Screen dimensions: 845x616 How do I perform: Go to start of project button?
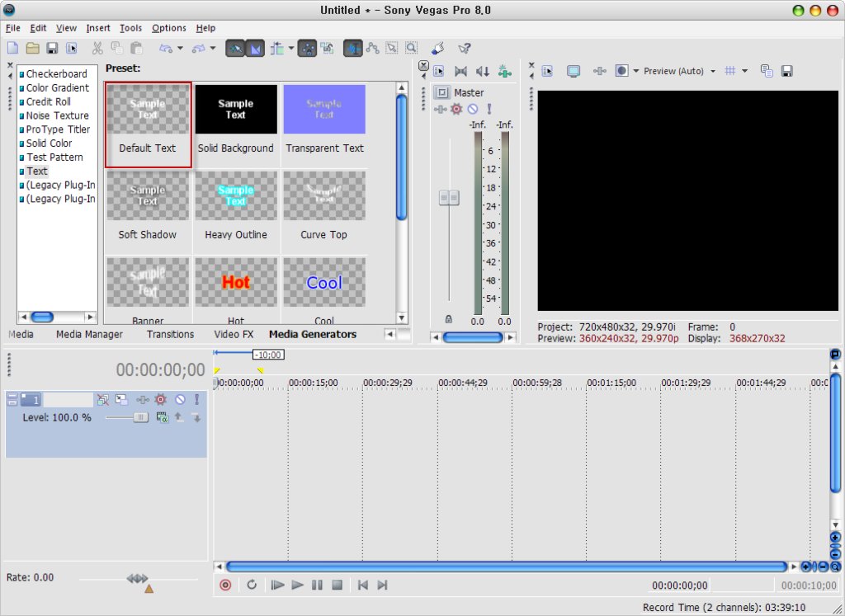click(x=363, y=585)
